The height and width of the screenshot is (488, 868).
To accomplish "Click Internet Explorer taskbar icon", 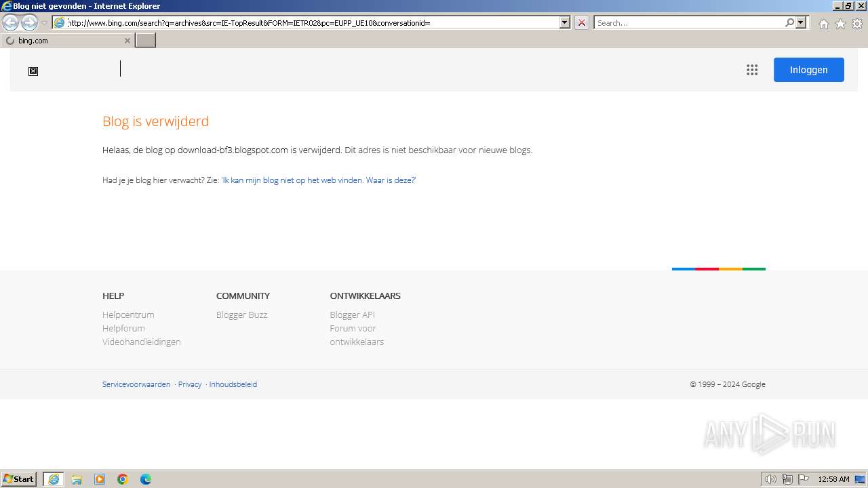I will tap(54, 479).
